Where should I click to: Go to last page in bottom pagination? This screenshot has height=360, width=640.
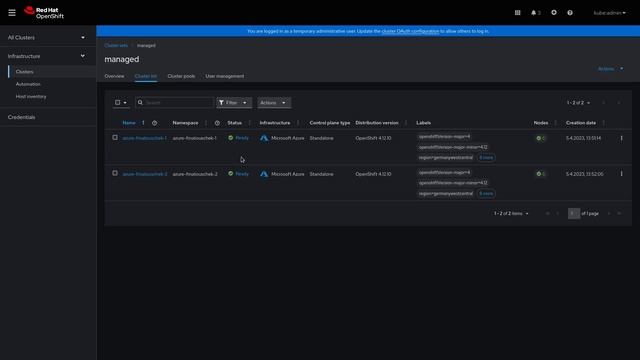coord(619,213)
